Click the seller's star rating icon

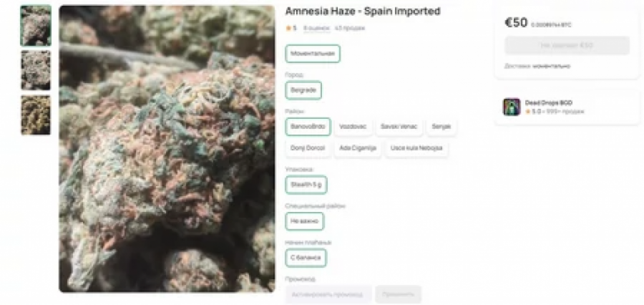pos(528,112)
